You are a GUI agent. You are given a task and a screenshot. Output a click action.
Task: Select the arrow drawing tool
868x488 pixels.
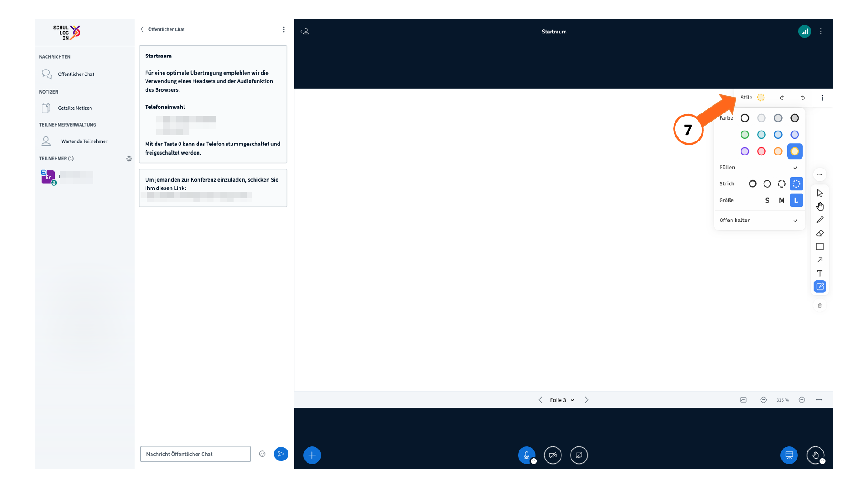(820, 260)
